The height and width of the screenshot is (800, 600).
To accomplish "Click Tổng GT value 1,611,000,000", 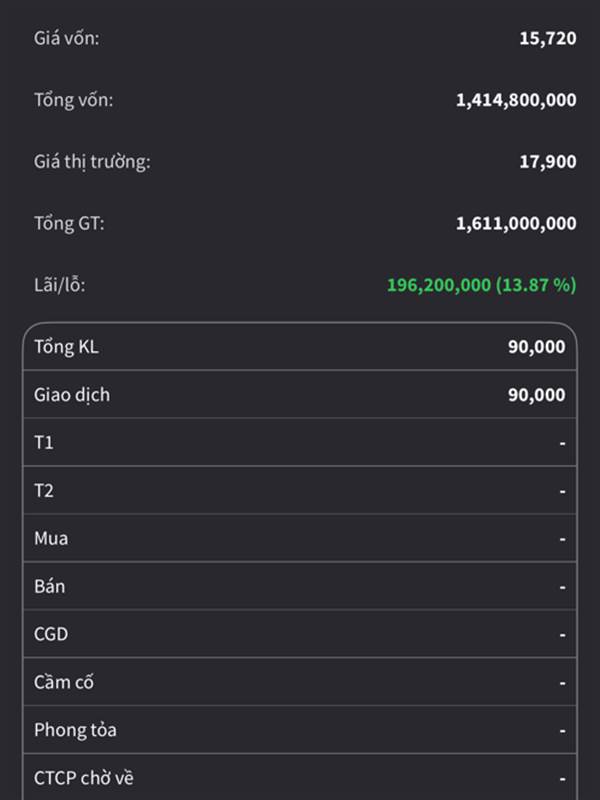I will pos(515,223).
